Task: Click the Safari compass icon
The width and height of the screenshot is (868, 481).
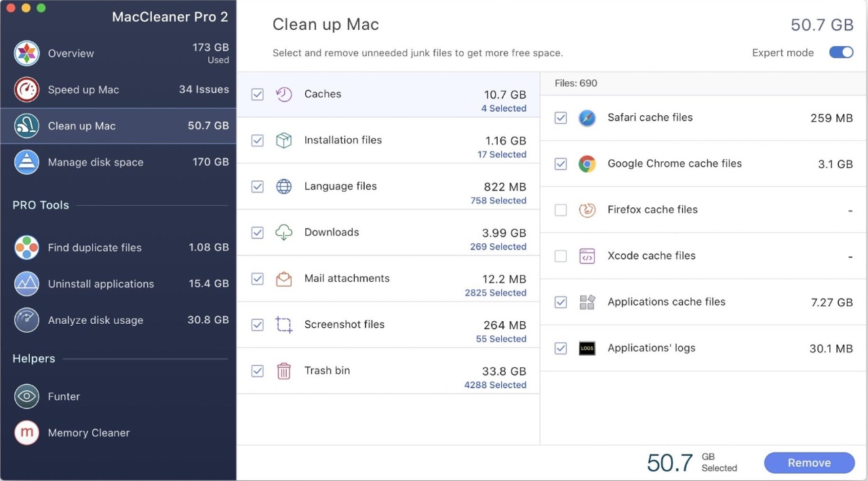Action: (x=587, y=118)
